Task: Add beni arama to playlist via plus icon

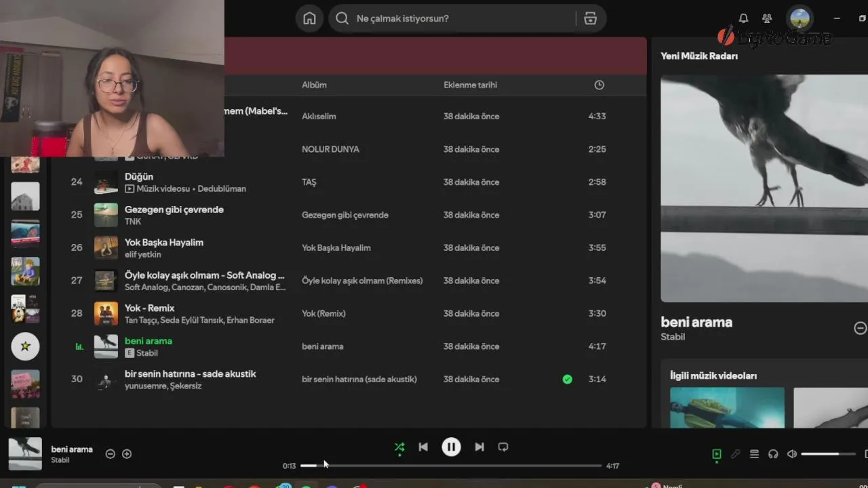Action: click(127, 454)
